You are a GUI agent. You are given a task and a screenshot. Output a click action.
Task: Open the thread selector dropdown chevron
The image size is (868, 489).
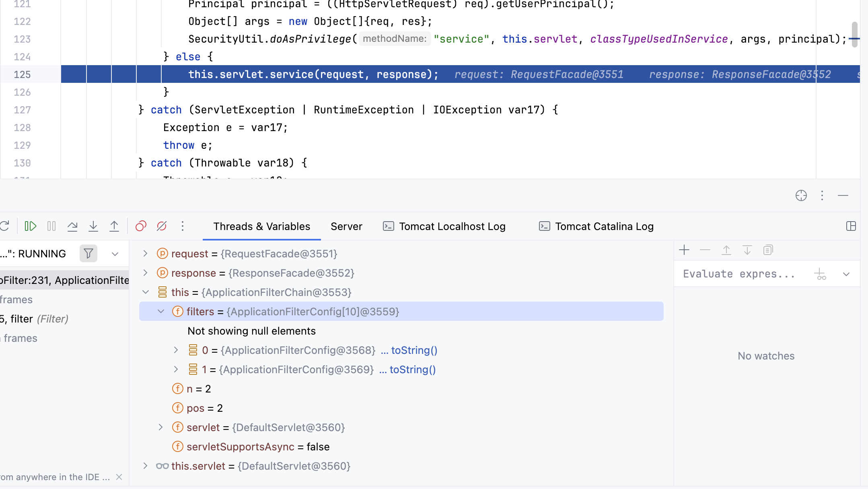pyautogui.click(x=115, y=254)
